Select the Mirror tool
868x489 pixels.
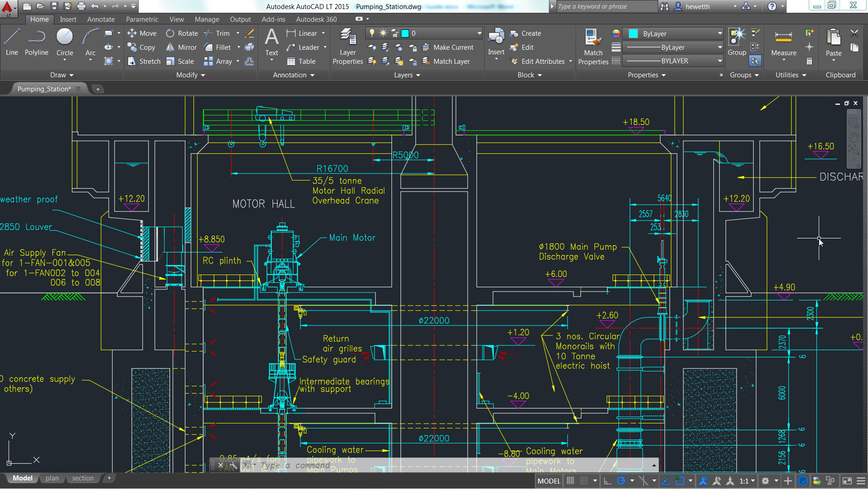[x=181, y=47]
